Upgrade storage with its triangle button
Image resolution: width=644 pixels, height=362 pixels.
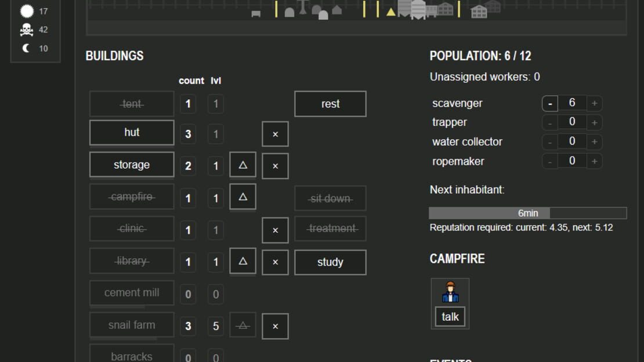tap(243, 165)
